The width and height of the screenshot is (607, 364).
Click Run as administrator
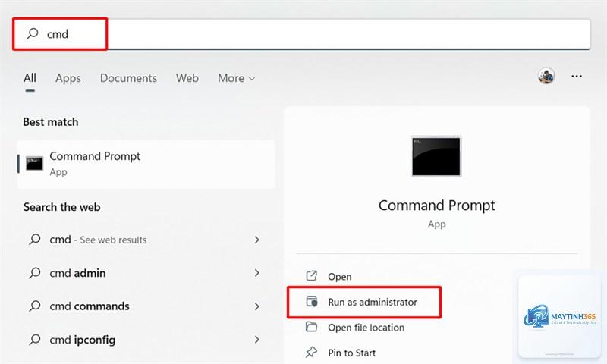[373, 302]
